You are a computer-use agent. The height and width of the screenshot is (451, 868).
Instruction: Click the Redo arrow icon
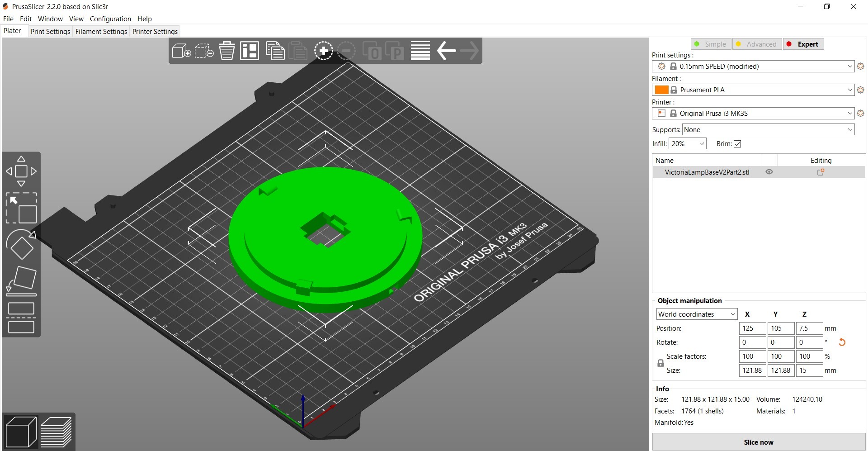[x=469, y=51]
